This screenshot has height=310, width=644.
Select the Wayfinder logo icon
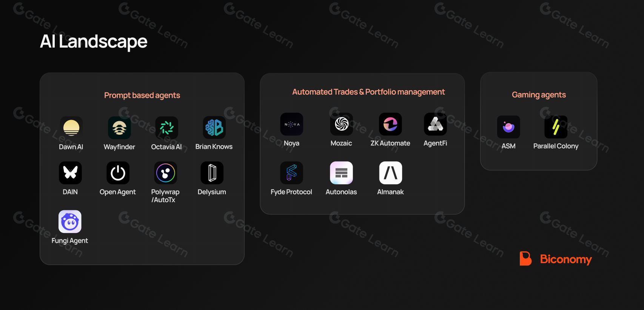coord(119,128)
